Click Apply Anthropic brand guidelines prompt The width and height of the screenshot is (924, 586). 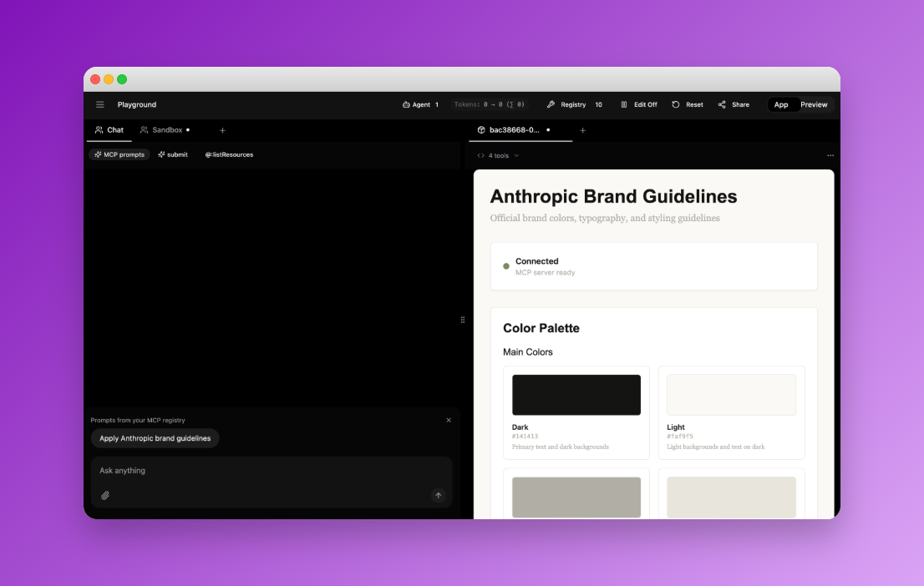coord(155,438)
